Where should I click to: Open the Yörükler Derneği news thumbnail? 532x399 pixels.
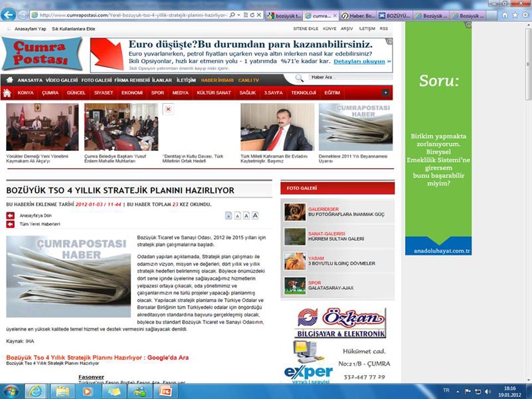[43, 127]
